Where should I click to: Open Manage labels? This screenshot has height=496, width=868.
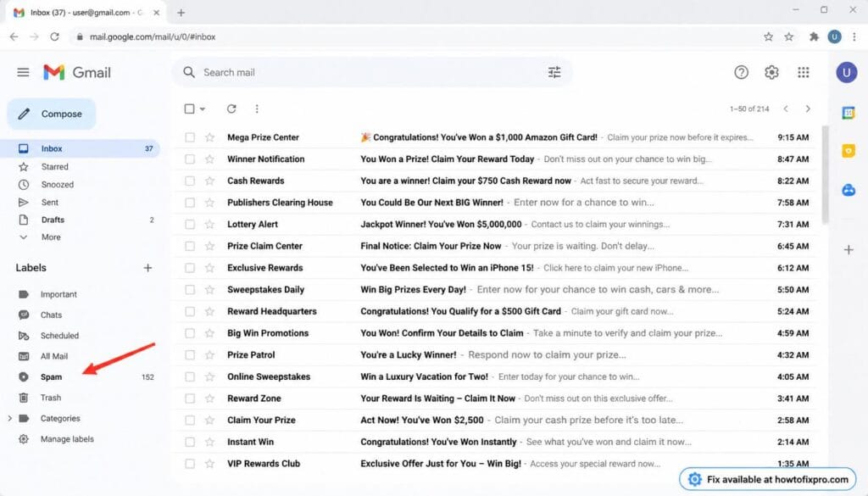click(x=67, y=439)
